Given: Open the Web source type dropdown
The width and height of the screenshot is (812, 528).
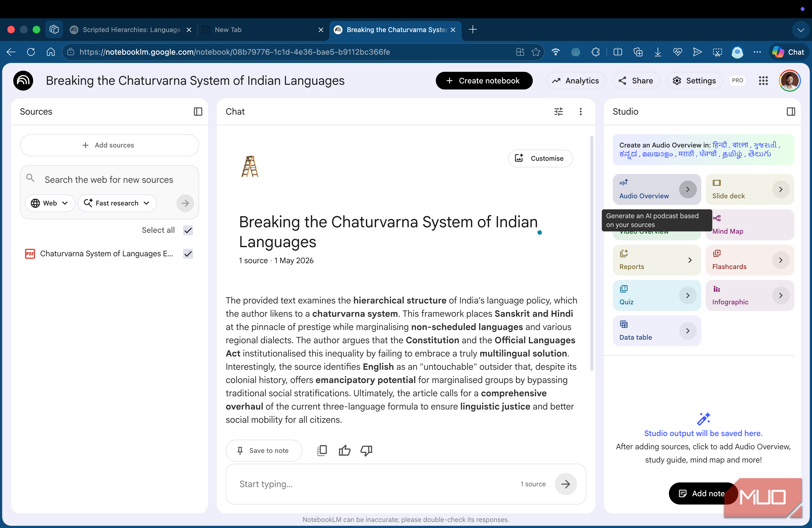Looking at the screenshot, I should click(49, 203).
